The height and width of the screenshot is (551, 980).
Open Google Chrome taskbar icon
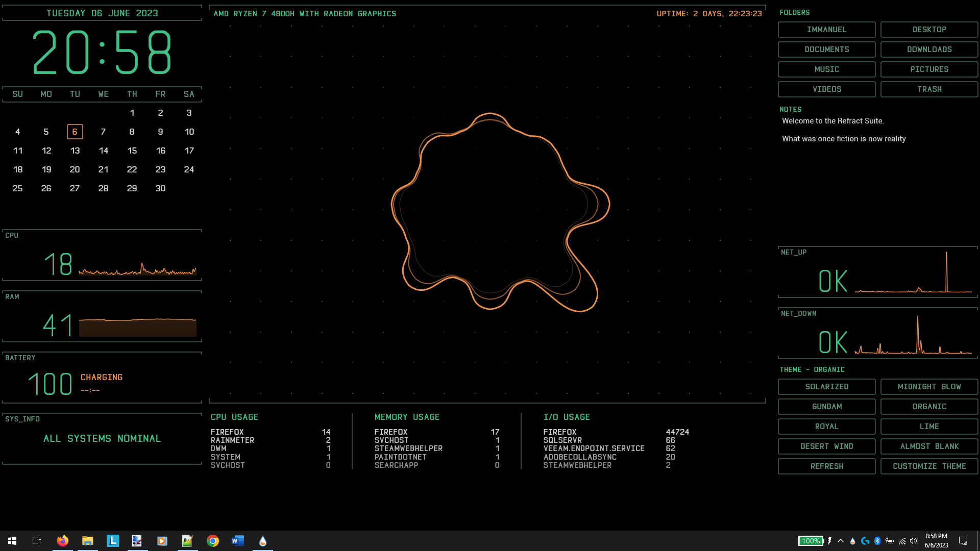213,541
